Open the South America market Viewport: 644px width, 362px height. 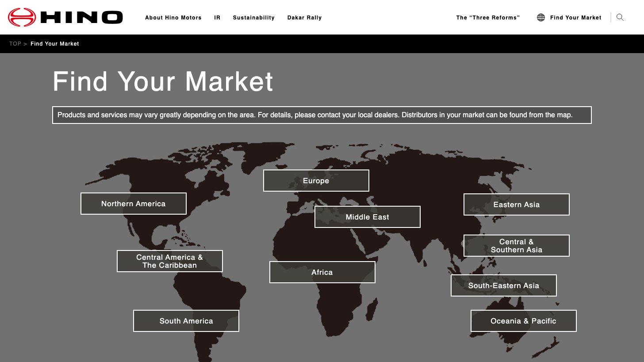pyautogui.click(x=186, y=321)
